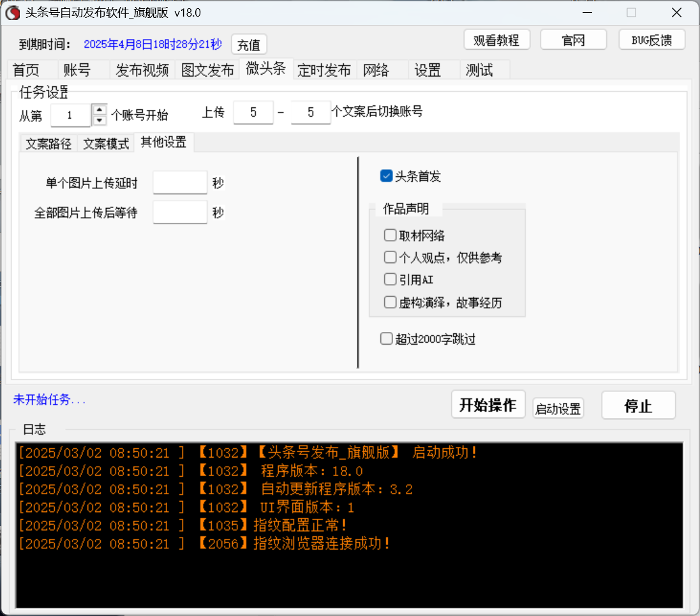700x616 pixels.
Task: Click the starting account number field
Action: coord(71,116)
